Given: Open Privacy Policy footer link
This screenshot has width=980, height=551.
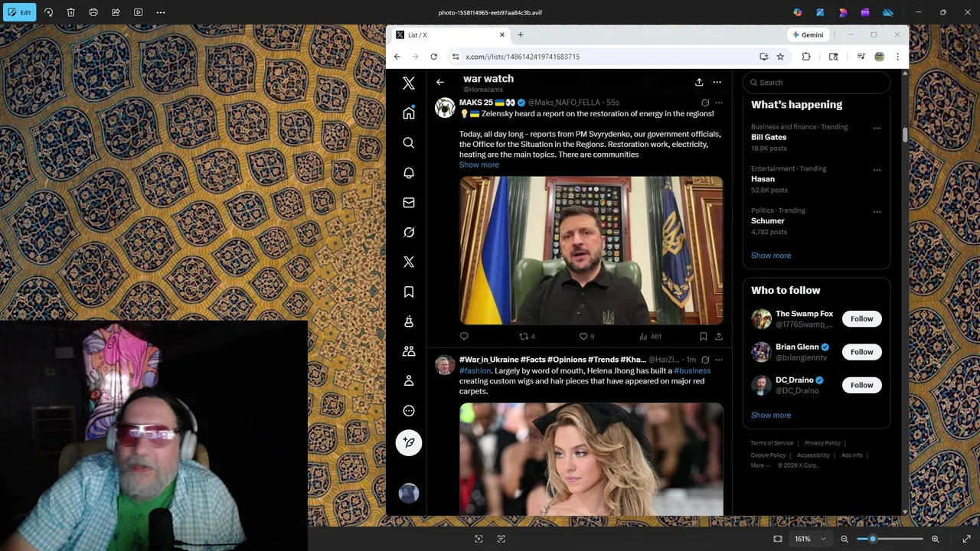Looking at the screenshot, I should (822, 443).
